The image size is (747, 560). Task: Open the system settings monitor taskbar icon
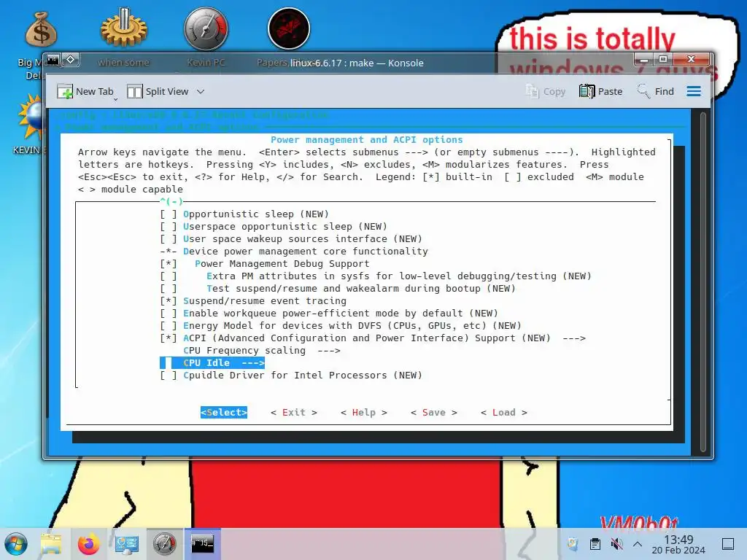tap(127, 544)
